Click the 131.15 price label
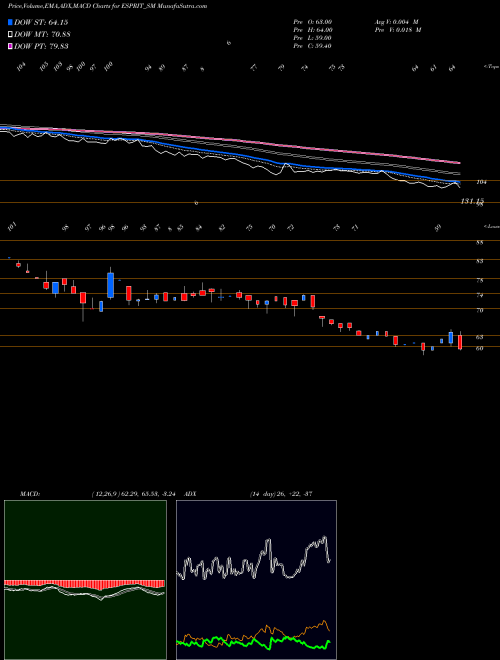500x660 pixels. (x=472, y=201)
